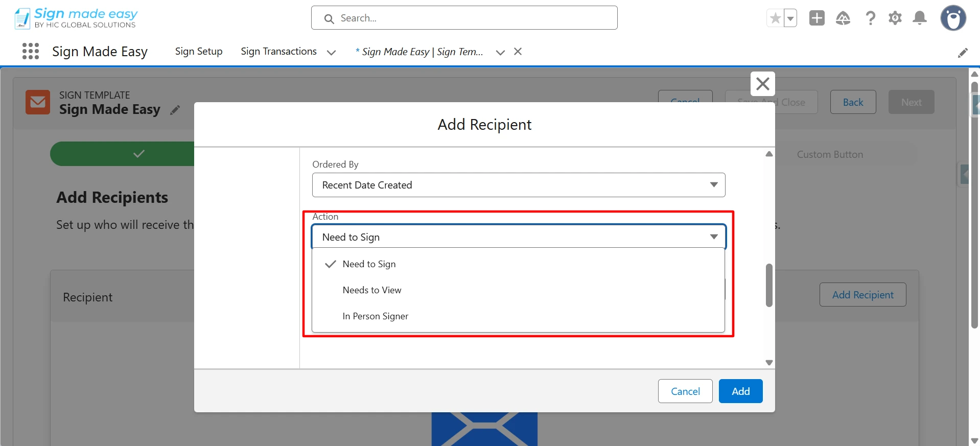The image size is (980, 446).
Task: Click the greyed Next button
Action: tap(912, 102)
